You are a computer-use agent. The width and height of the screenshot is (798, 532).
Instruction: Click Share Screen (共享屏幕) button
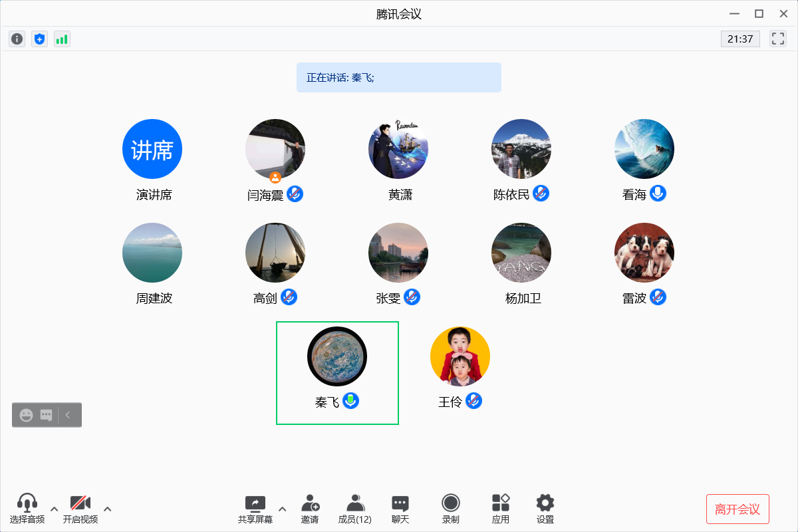255,509
